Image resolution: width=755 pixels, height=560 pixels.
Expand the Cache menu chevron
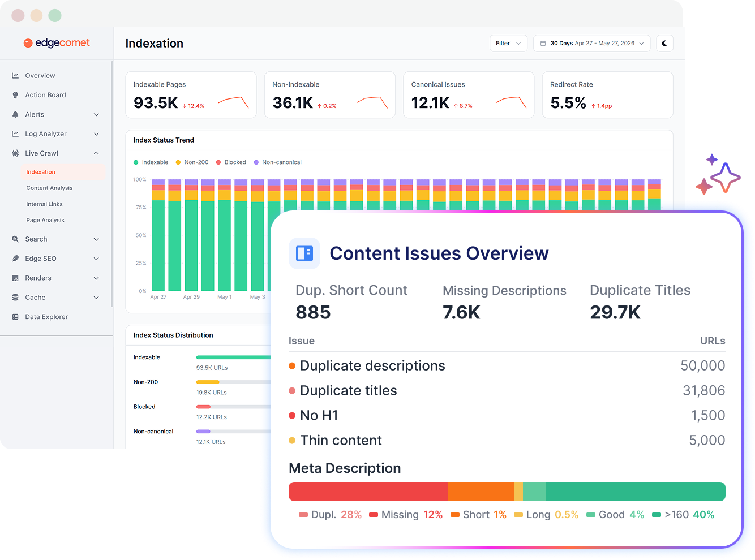point(96,298)
